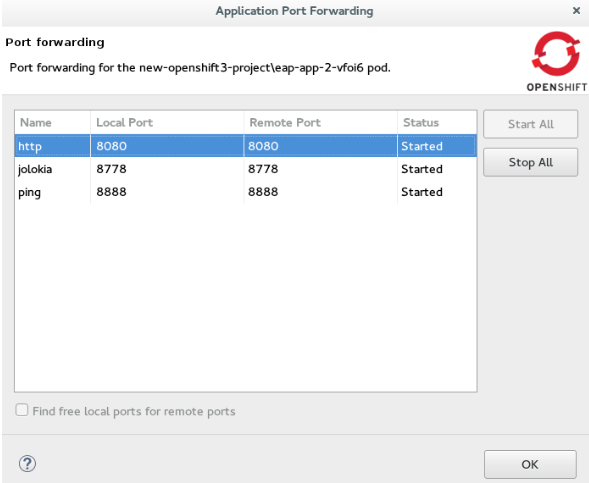Click remote port 8080 in http row

(320, 146)
